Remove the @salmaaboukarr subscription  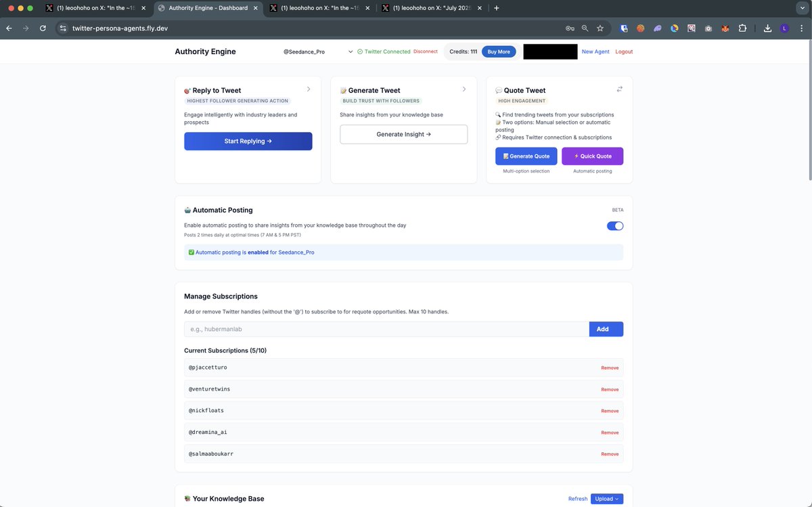coord(610,454)
